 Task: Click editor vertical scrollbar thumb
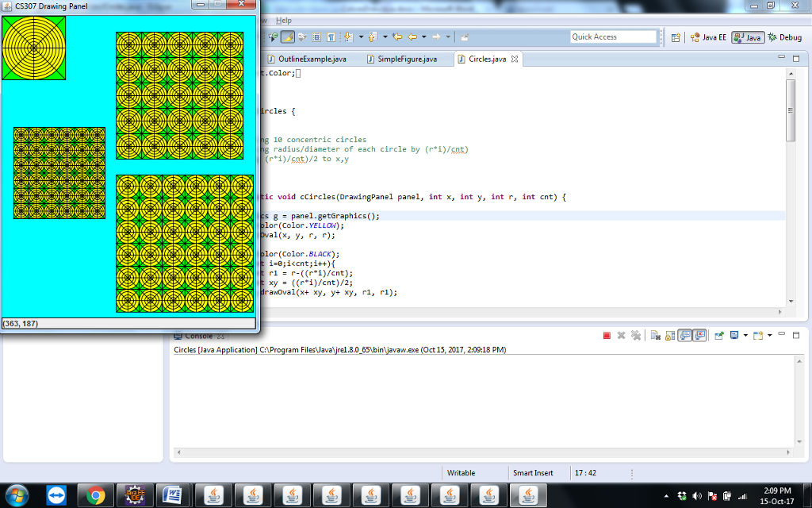tap(791, 110)
